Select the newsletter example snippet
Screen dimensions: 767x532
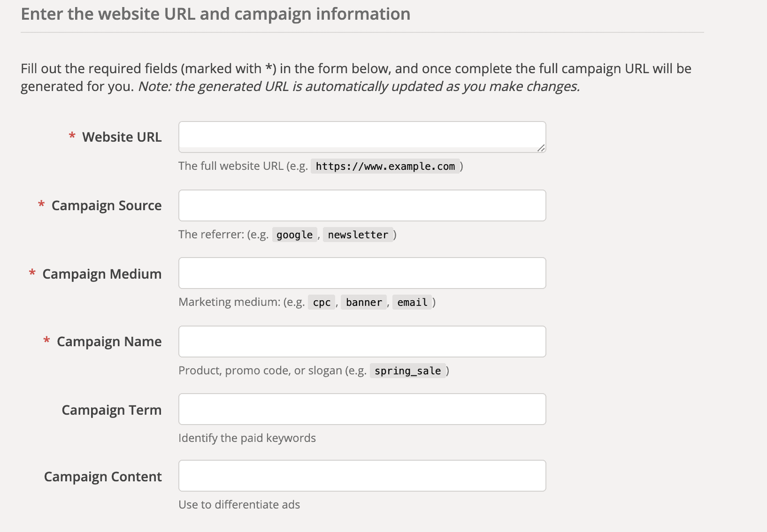tap(358, 235)
